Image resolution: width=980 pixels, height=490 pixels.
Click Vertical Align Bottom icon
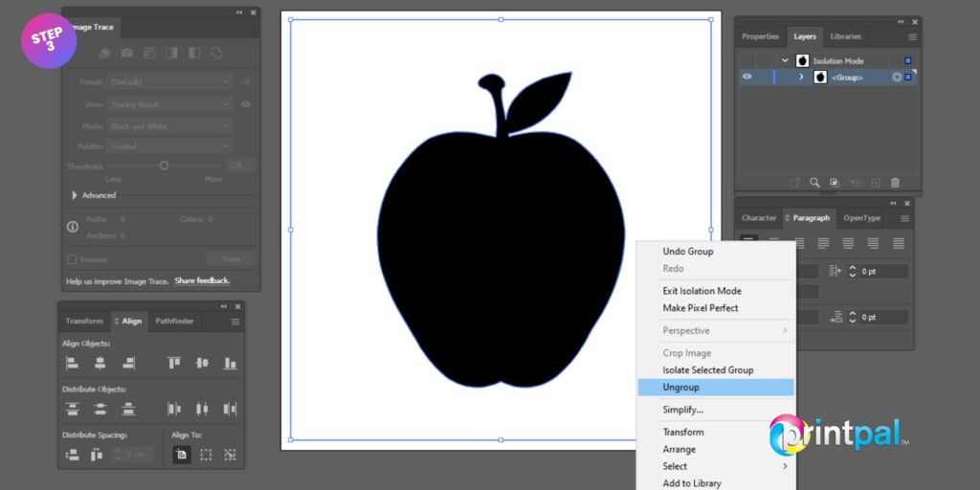pos(230,363)
